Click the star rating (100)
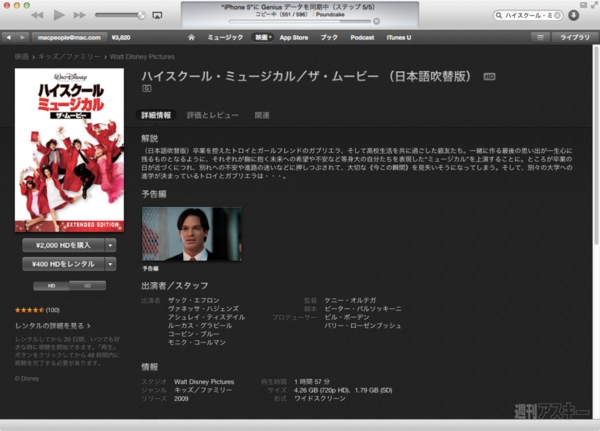This screenshot has height=431, width=600. (38, 310)
